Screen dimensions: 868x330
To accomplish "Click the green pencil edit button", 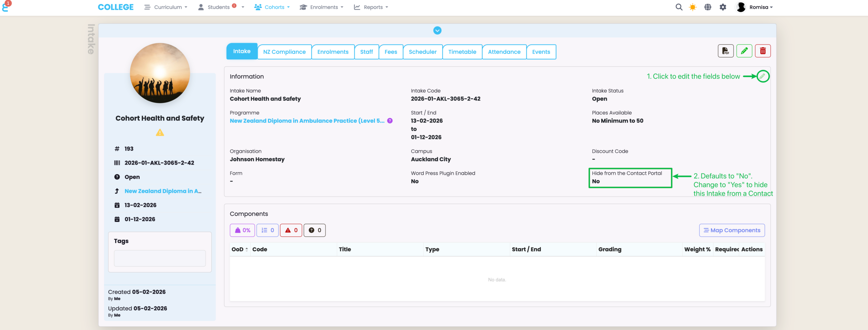I will pos(744,51).
